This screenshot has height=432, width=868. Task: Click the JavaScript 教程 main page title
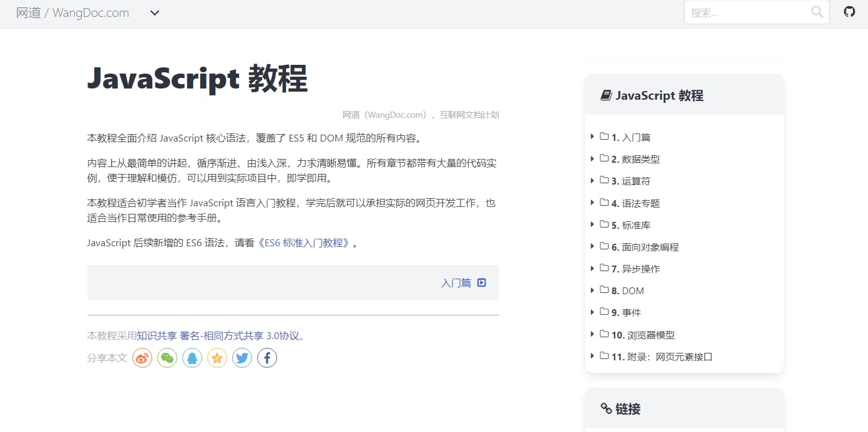[x=197, y=79]
